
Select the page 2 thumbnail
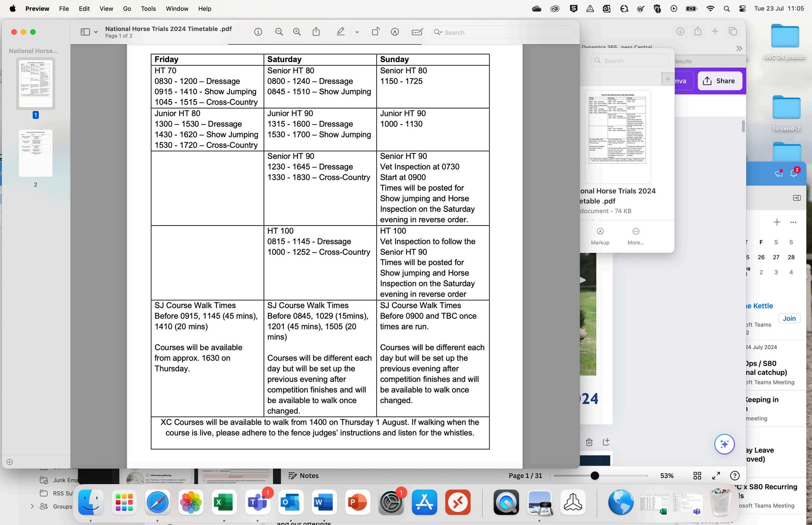click(x=36, y=153)
